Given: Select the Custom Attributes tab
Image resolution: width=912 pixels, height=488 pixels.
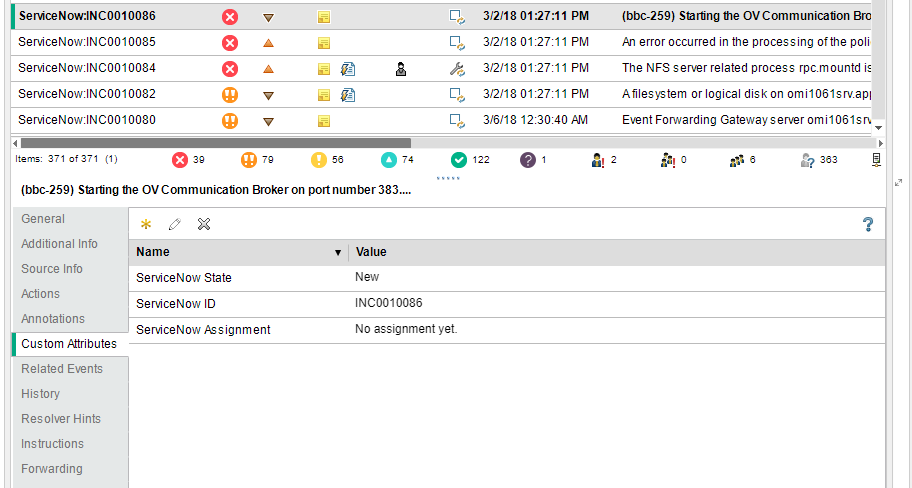Looking at the screenshot, I should 69,344.
